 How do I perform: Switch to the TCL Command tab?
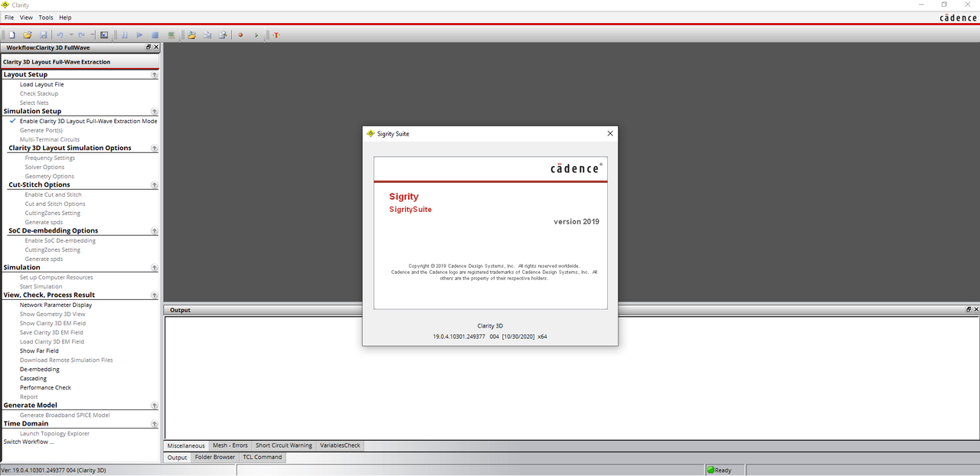[263, 457]
